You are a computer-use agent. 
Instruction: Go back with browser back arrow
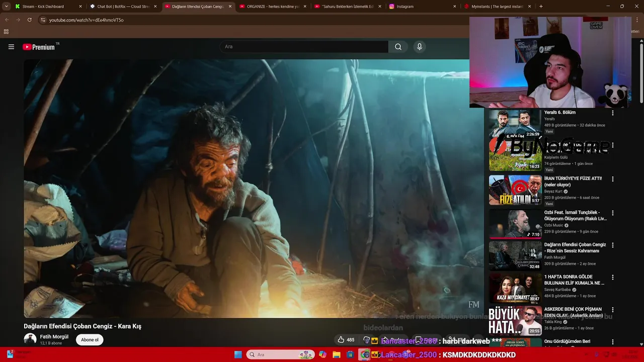(7, 20)
